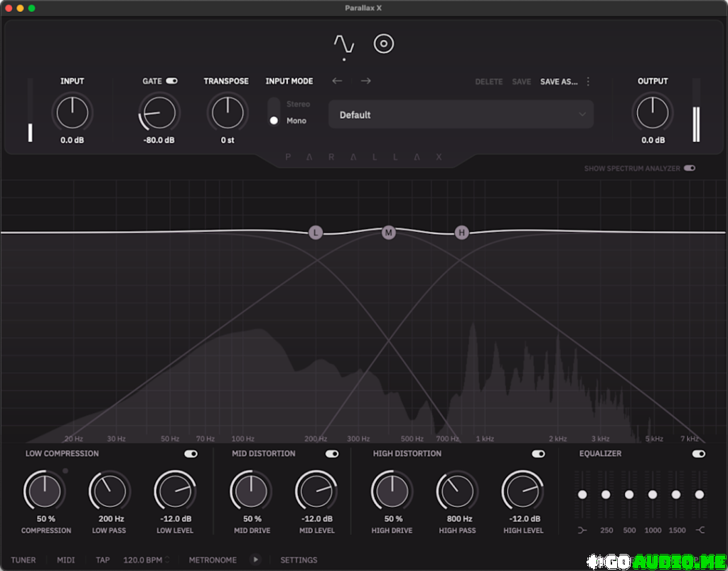The image size is (728, 571).
Task: Select the waveform view icon
Action: coord(344,43)
